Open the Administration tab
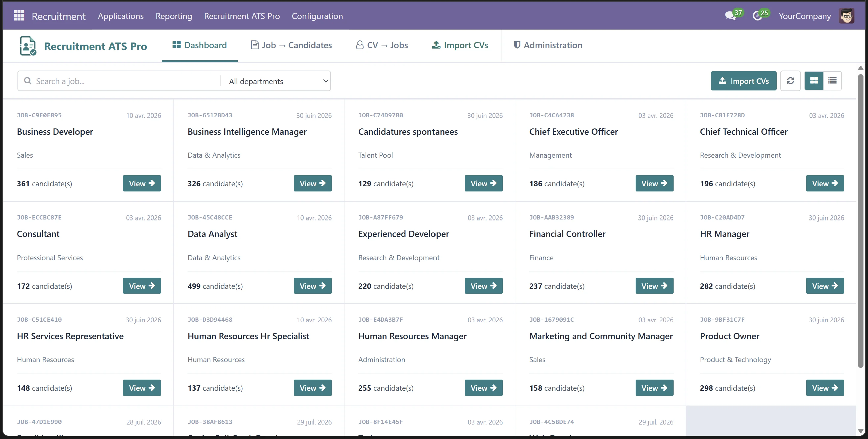Image resolution: width=868 pixels, height=439 pixels. [548, 45]
